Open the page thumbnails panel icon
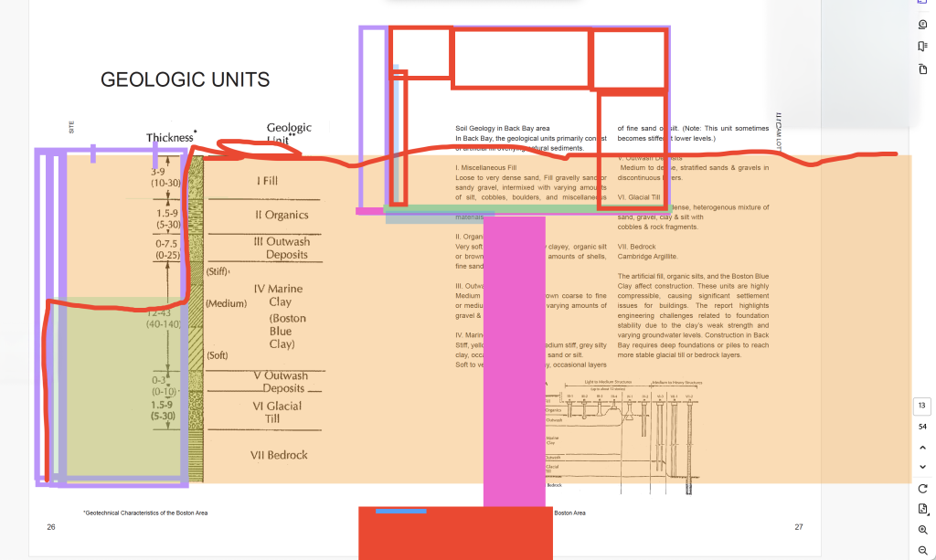The image size is (936, 560). (x=922, y=69)
